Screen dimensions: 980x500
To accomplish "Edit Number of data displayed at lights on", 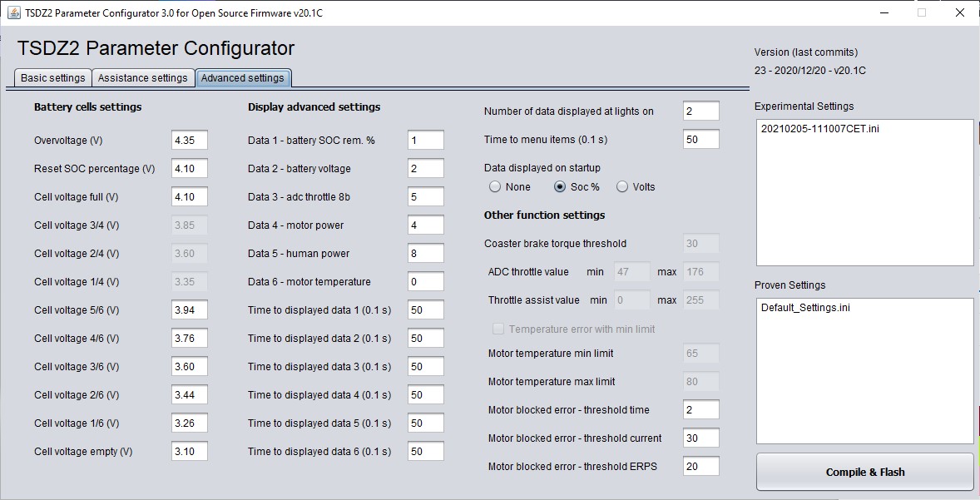I will point(700,110).
